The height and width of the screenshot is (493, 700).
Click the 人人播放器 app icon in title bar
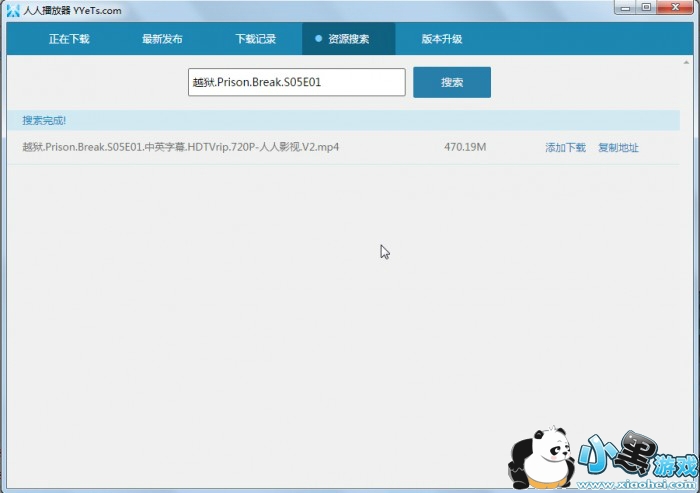[13, 10]
